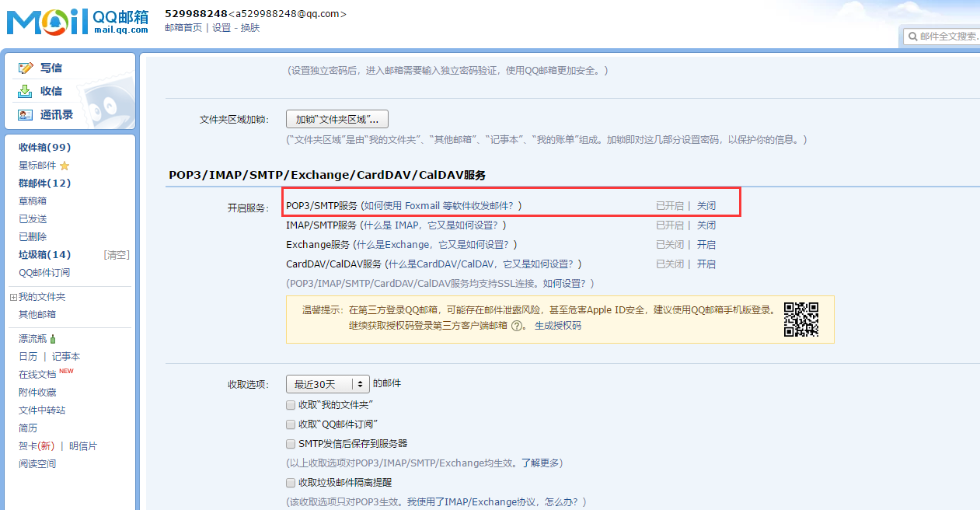Open 草稿箱 folder
Viewport: 980px width, 510px height.
(x=33, y=201)
